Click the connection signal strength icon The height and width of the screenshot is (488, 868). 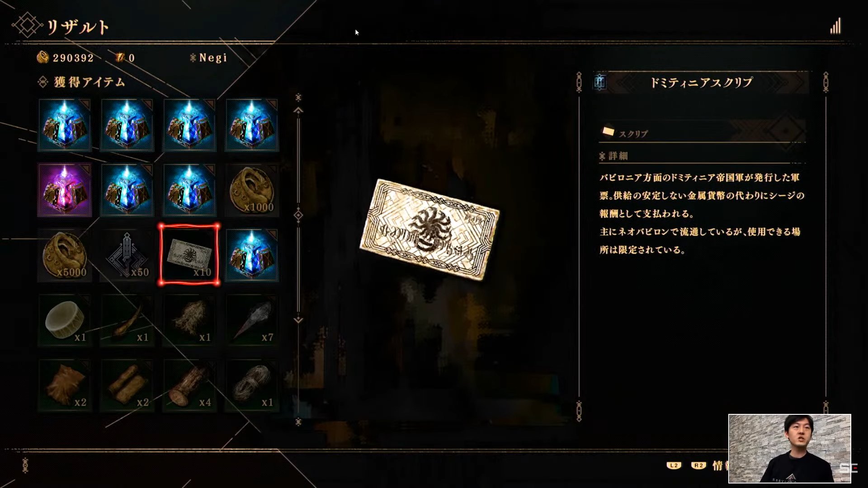[835, 26]
